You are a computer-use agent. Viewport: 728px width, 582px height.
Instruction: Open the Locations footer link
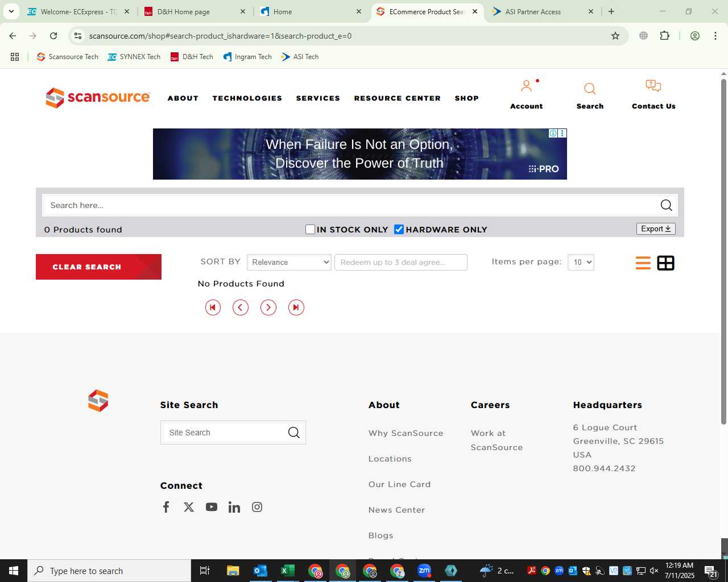pos(390,459)
